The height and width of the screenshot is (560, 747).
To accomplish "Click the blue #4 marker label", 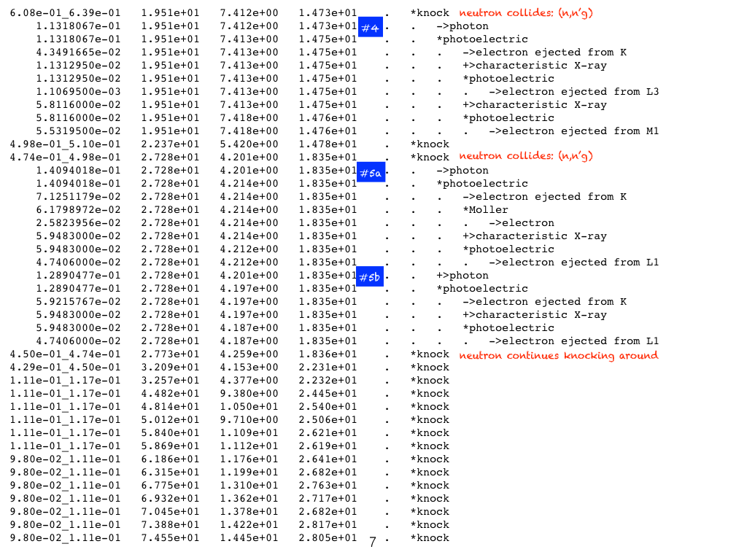I will [371, 28].
